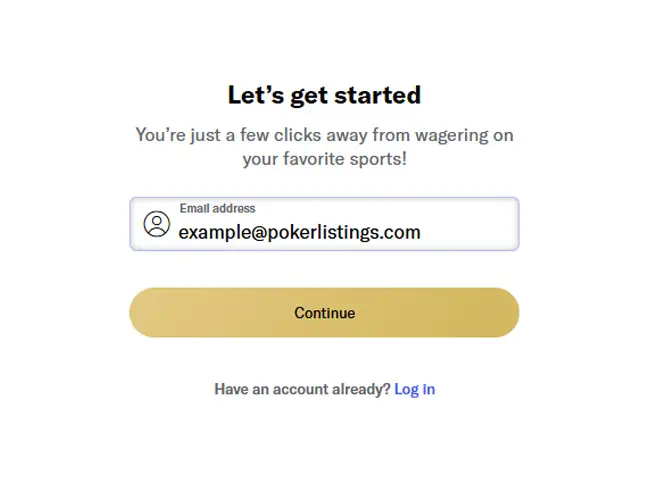Click the user profile icon in email field
The height and width of the screenshot is (500, 648).
[x=157, y=224]
